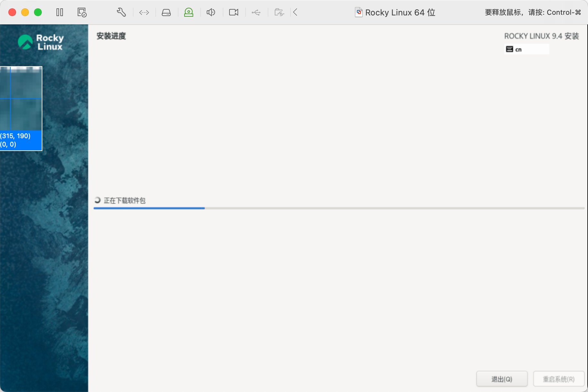Click the network adapter arrows icon

point(144,13)
